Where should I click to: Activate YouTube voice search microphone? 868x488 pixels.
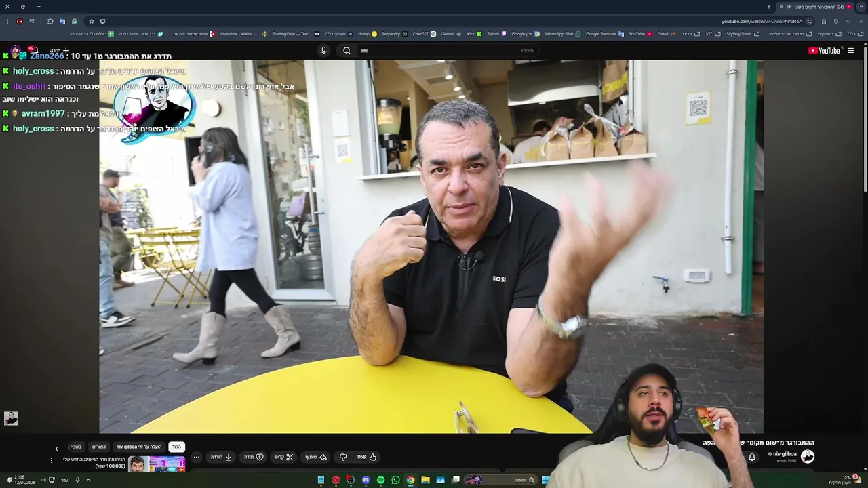click(323, 50)
